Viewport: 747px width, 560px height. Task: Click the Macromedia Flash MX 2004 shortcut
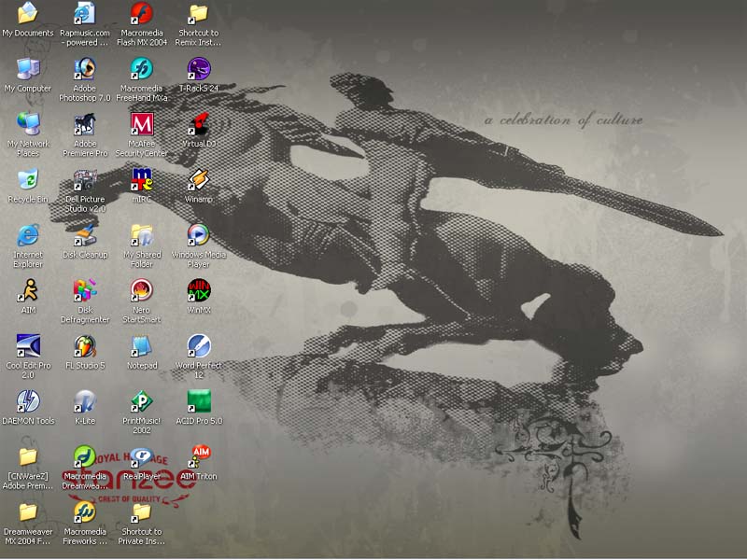[142, 14]
